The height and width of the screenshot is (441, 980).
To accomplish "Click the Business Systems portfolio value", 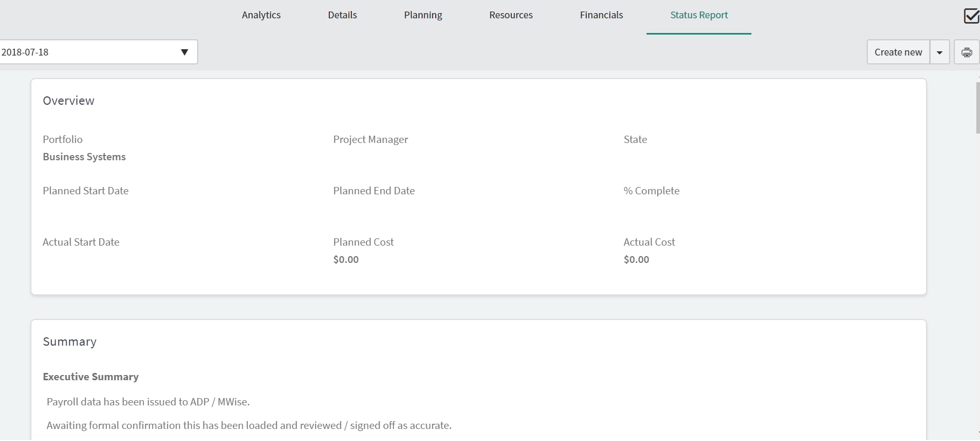I will (84, 157).
